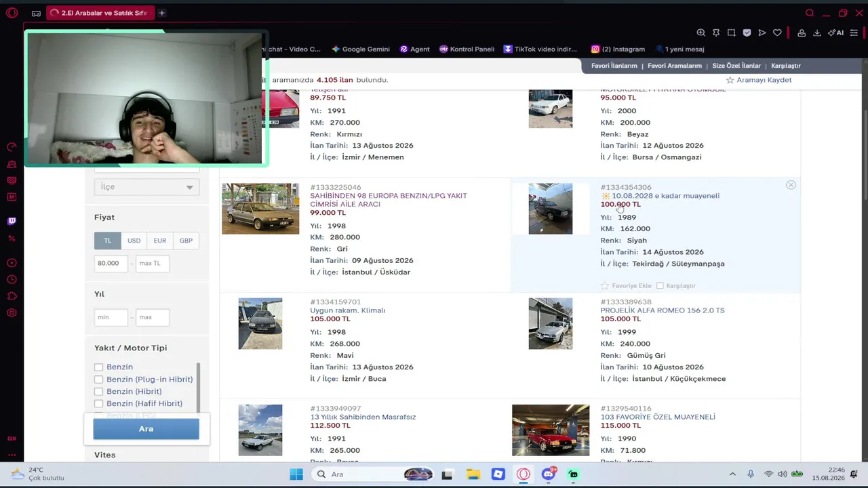Open Extensions puzzle icon in sidebar

[x=12, y=296]
